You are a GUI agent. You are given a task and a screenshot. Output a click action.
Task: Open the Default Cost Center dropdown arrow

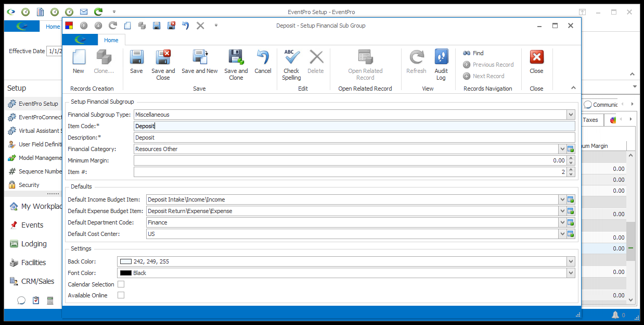click(562, 234)
